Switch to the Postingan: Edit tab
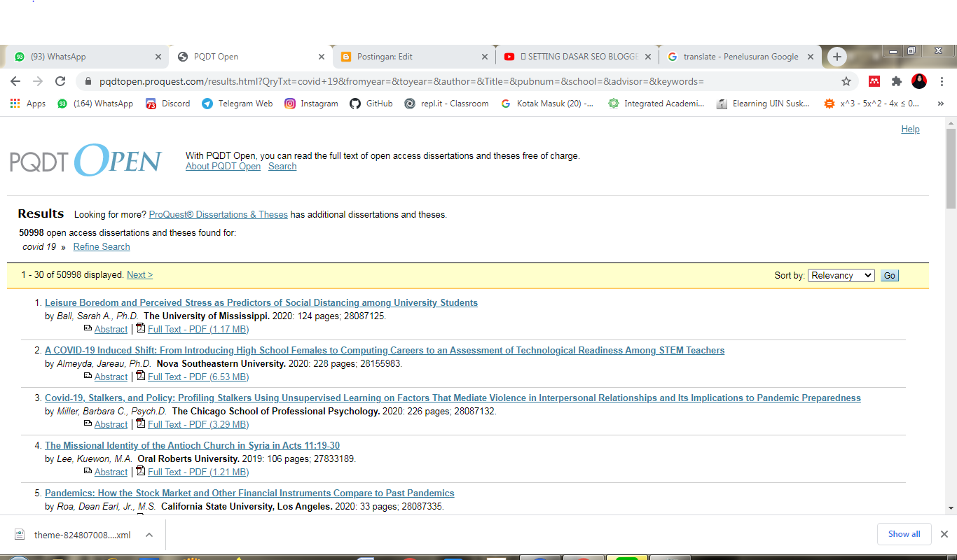Viewport: 957px width, 560px height. tap(413, 57)
